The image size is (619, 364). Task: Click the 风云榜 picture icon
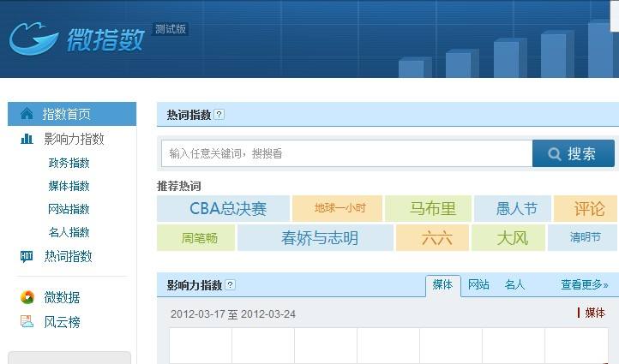click(x=27, y=321)
